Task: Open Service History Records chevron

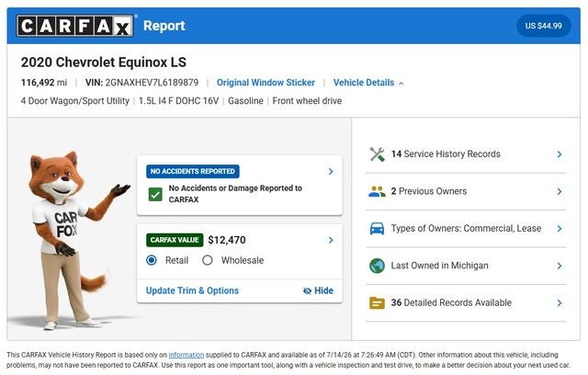Action: pos(560,154)
